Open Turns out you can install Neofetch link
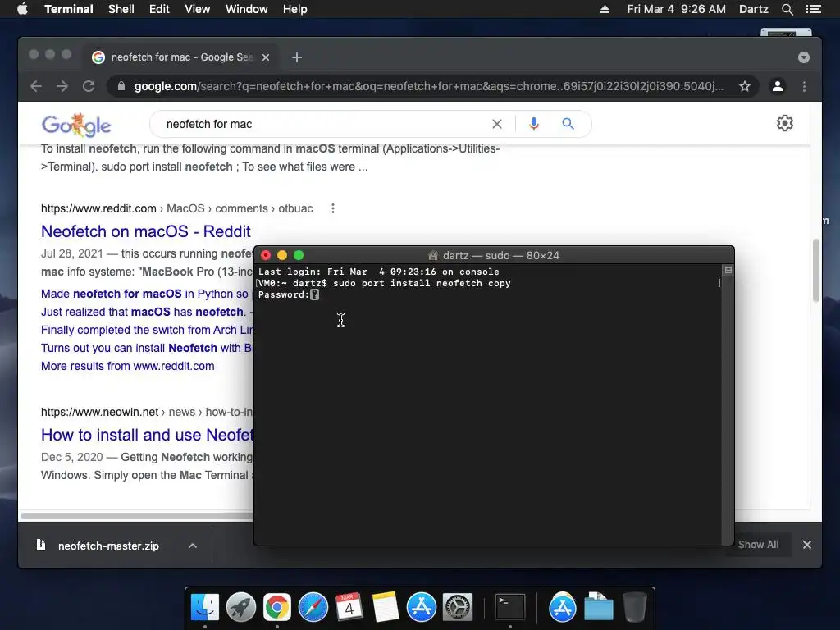 [147, 348]
